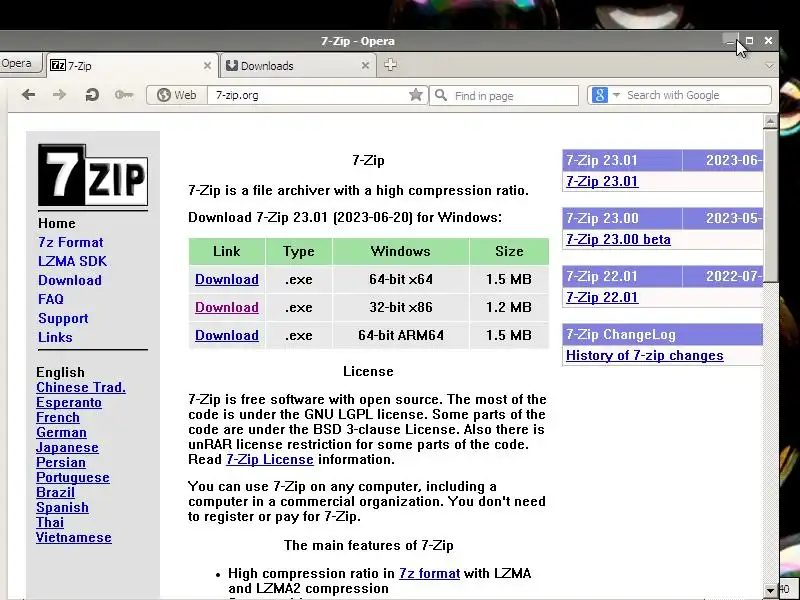
Task: Switch language to German
Action: [61, 433]
